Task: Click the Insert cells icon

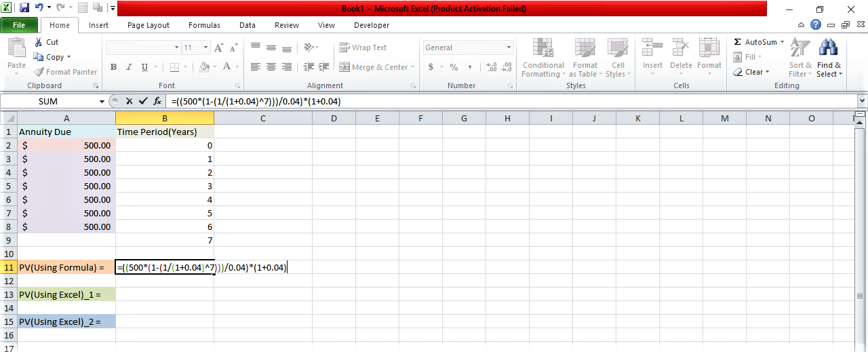Action: tap(652, 47)
